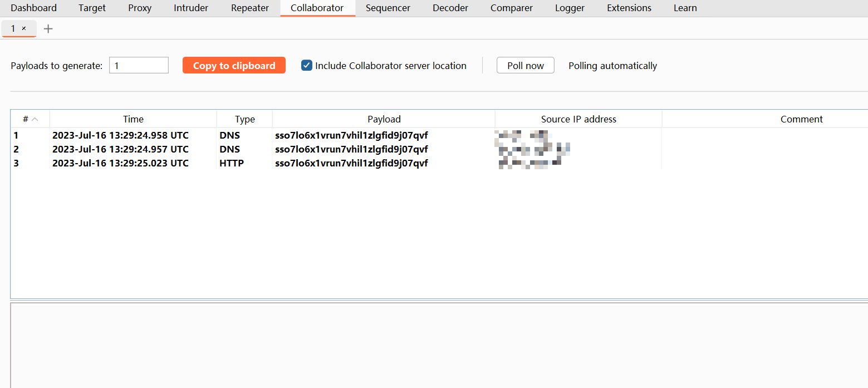Click the blurred source IP in HTTP row
868x388 pixels.
pyautogui.click(x=529, y=163)
